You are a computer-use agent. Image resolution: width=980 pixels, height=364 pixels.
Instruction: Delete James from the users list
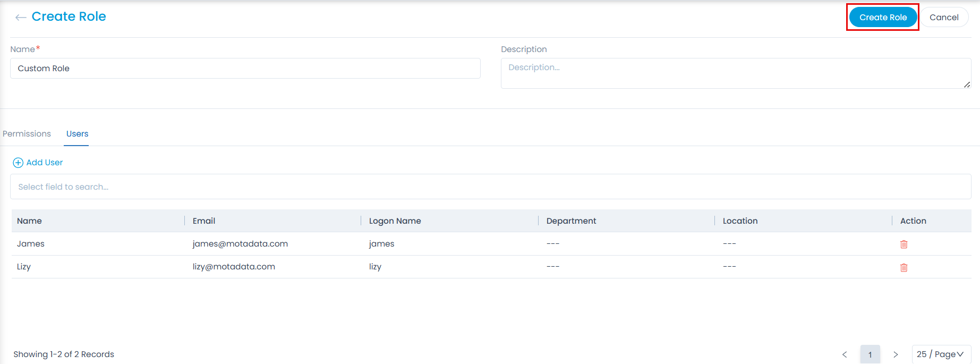904,244
